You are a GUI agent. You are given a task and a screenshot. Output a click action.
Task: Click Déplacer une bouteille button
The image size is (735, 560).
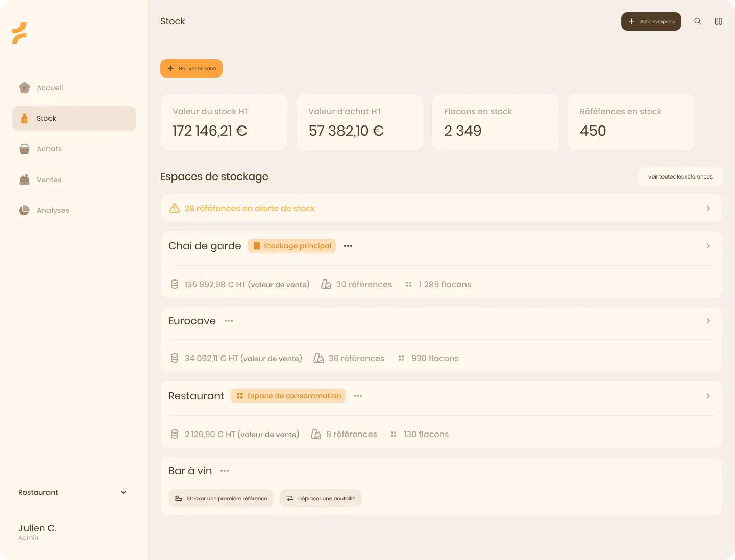(x=321, y=498)
